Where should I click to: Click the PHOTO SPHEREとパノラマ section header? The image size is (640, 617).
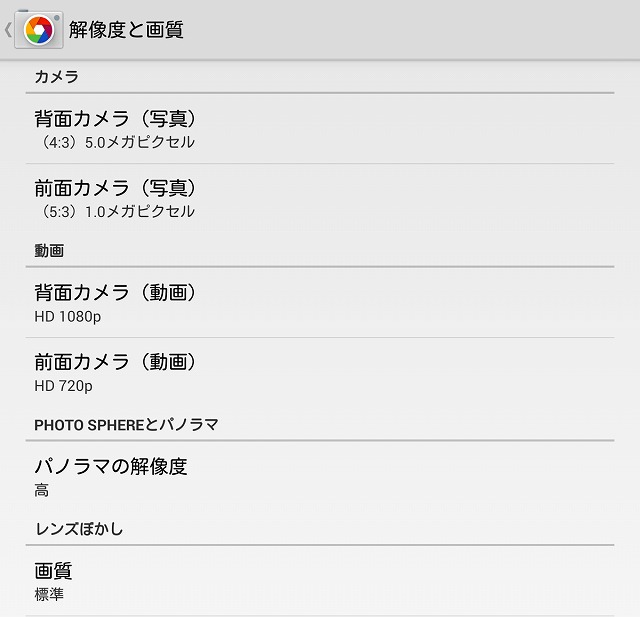pos(126,424)
